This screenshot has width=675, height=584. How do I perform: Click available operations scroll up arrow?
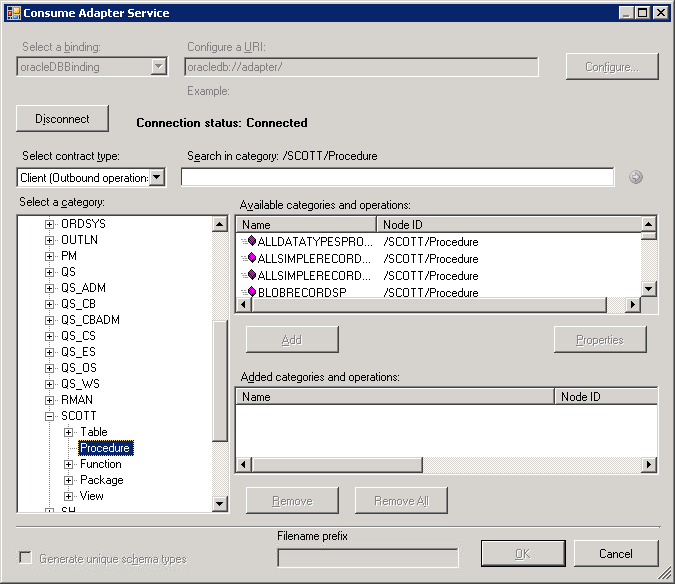[x=648, y=224]
